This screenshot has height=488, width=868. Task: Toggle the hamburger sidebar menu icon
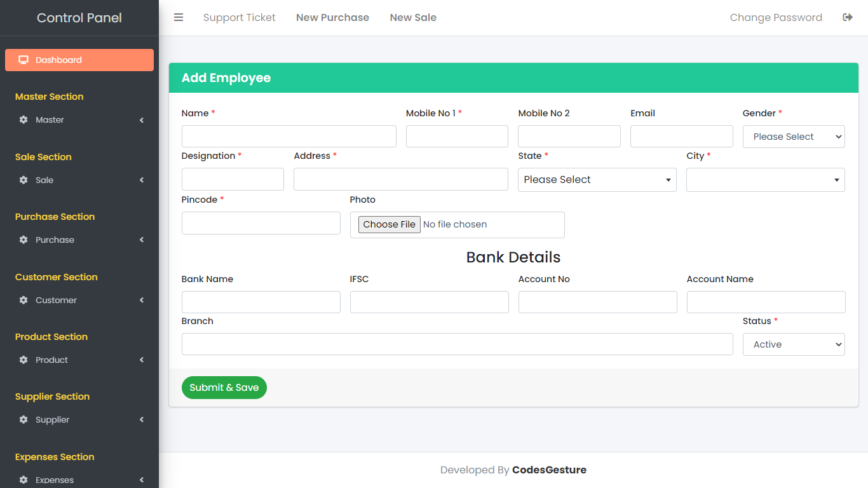[179, 18]
